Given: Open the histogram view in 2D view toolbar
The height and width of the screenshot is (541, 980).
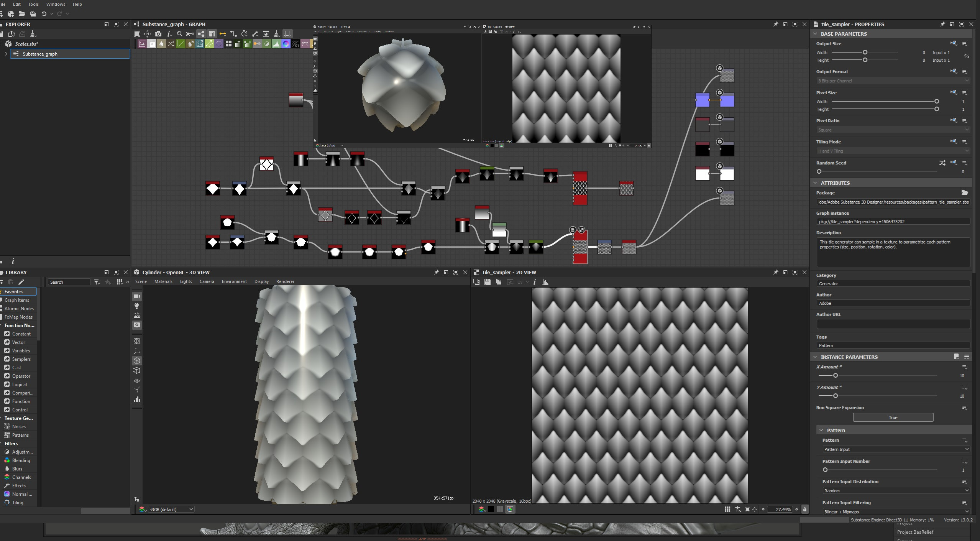Looking at the screenshot, I should (x=545, y=282).
